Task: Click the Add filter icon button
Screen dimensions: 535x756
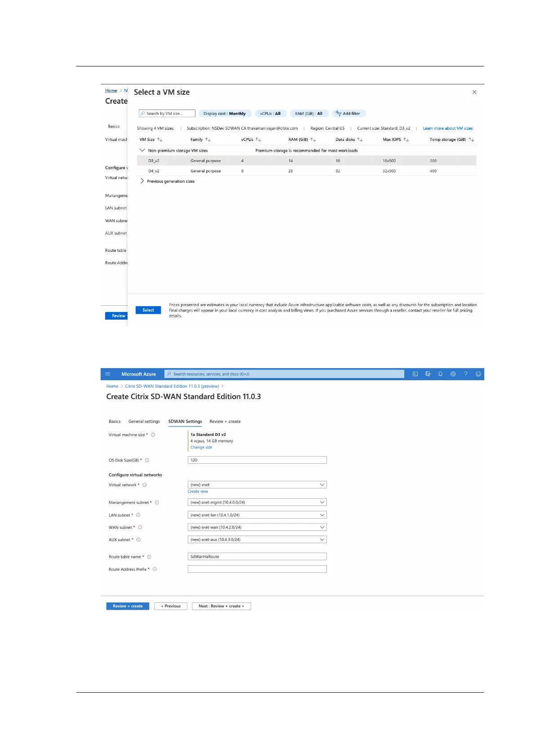Action: pos(349,114)
